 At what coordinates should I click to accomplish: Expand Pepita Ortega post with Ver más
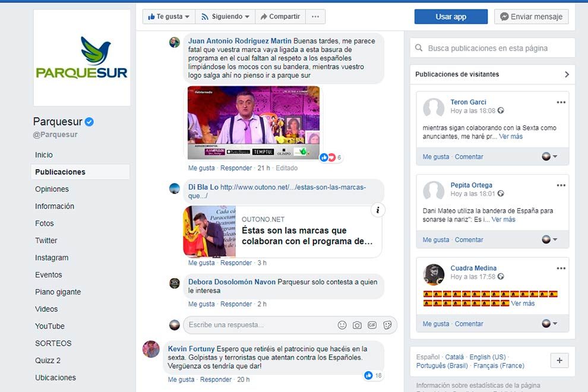click(x=503, y=219)
